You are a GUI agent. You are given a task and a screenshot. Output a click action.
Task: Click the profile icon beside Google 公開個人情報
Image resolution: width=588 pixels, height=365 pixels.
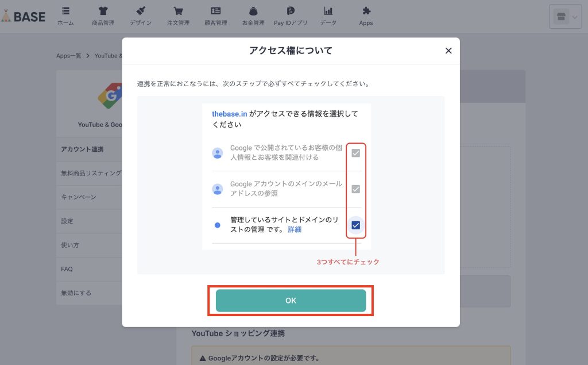(x=218, y=153)
